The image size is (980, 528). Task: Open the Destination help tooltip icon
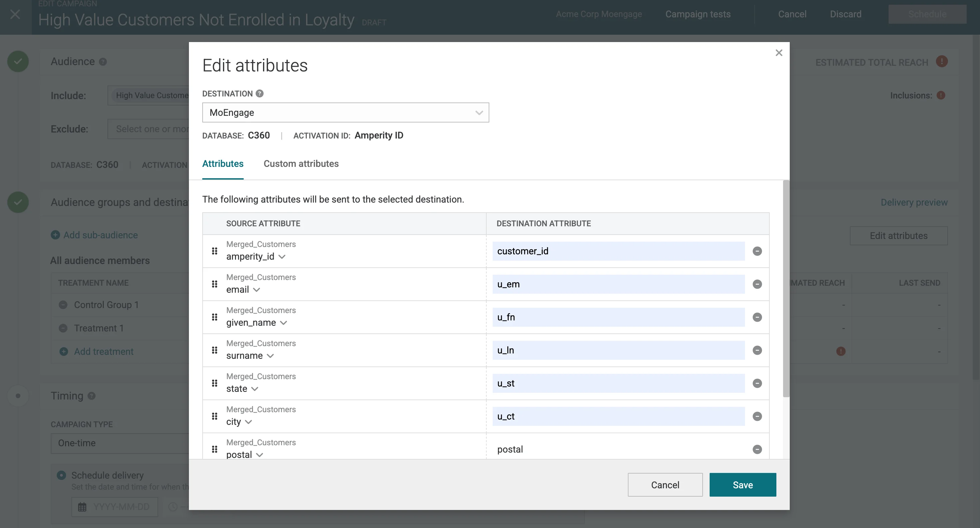259,93
